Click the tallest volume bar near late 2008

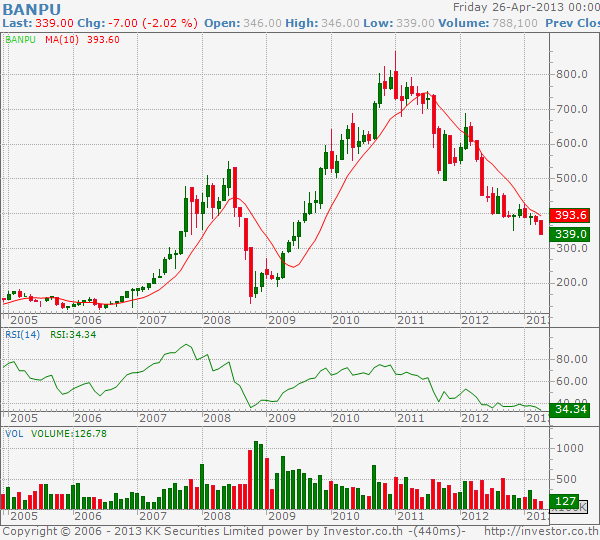coord(256,475)
